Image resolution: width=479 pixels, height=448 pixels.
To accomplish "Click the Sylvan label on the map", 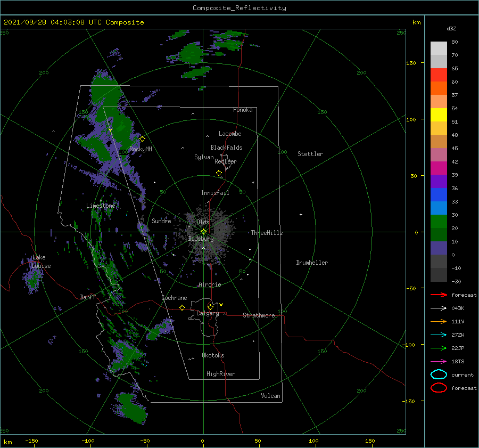I will pyautogui.click(x=204, y=157).
